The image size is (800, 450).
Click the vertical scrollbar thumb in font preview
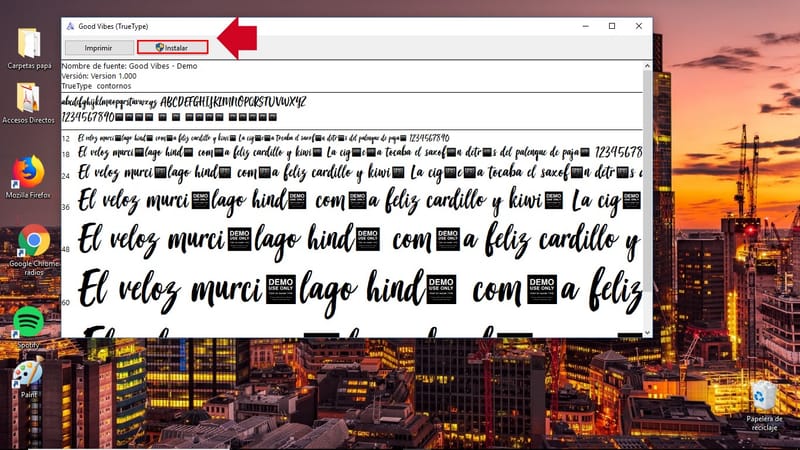647,181
